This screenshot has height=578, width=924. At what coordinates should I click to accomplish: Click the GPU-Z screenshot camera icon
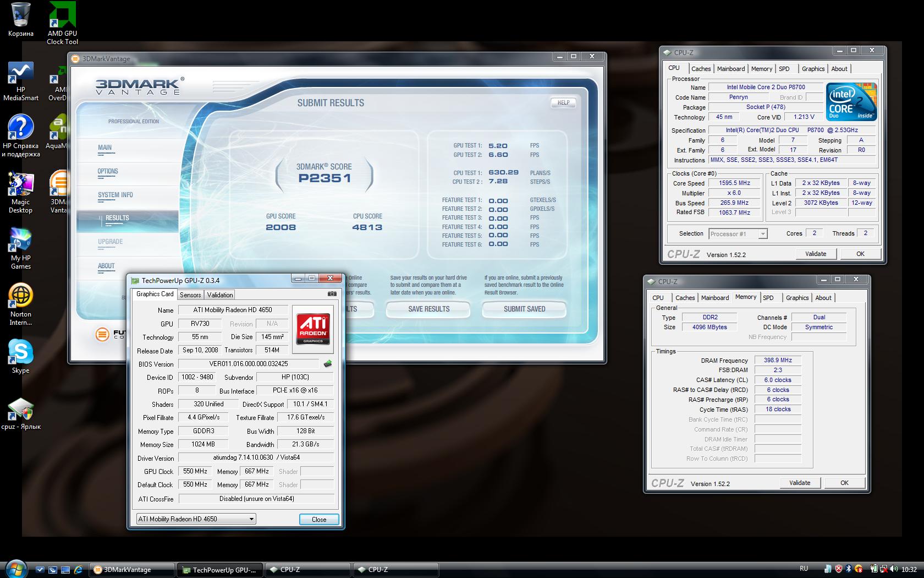click(332, 294)
